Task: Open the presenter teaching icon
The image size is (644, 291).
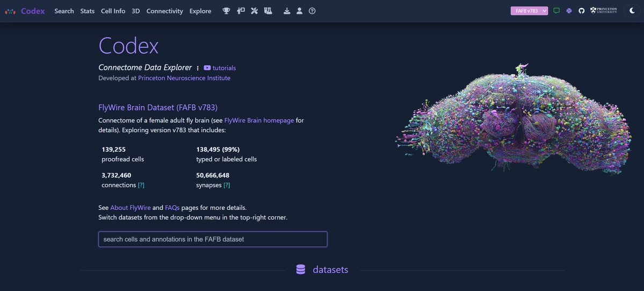Action: [241, 11]
